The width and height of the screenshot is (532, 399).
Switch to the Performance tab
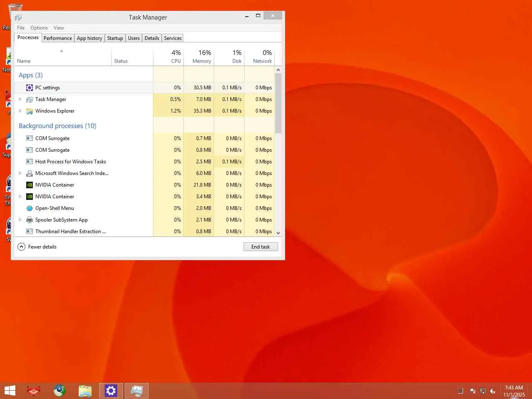pos(58,38)
